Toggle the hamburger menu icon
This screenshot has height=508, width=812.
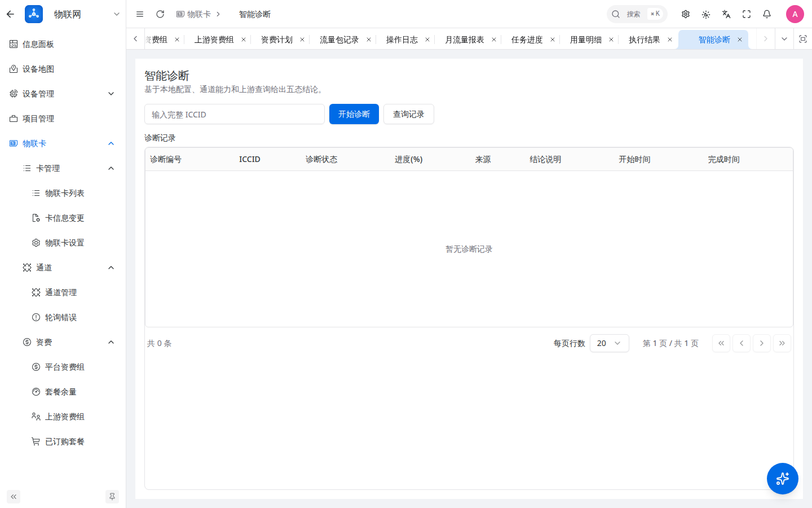[140, 14]
